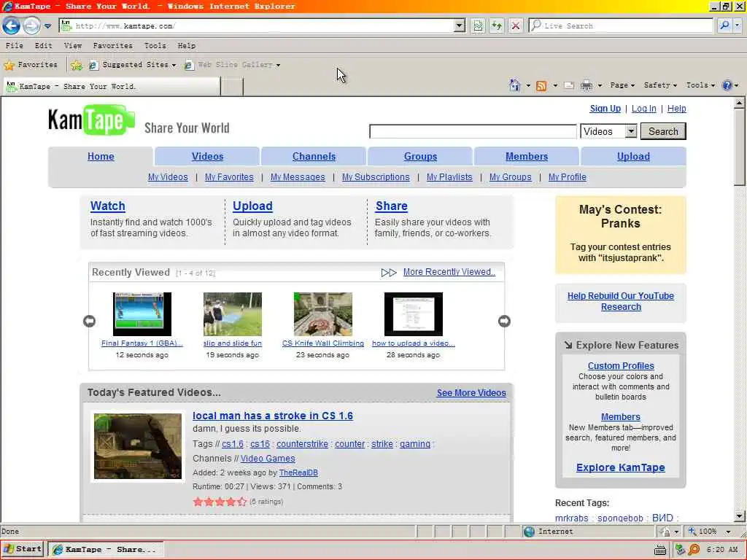Open the Edit menu

point(43,46)
